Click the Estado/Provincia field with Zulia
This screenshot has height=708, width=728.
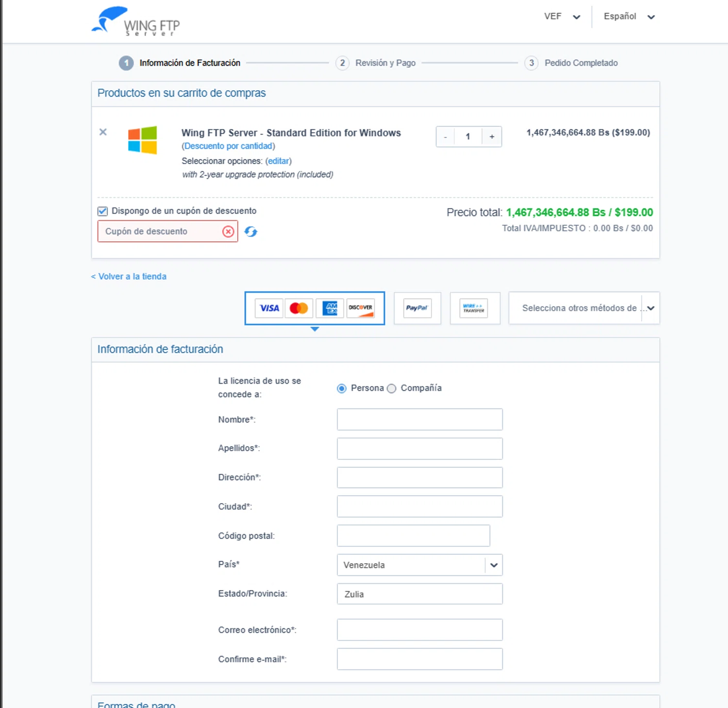(420, 594)
